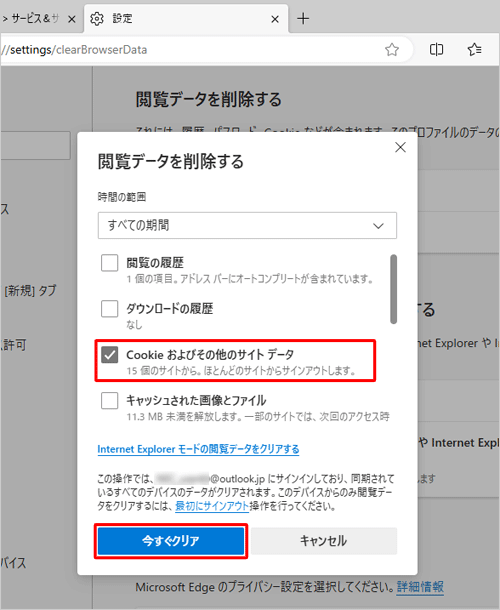The width and height of the screenshot is (500, 610).
Task: Click the 閲覧の履歴 label text
Action: [x=155, y=263]
